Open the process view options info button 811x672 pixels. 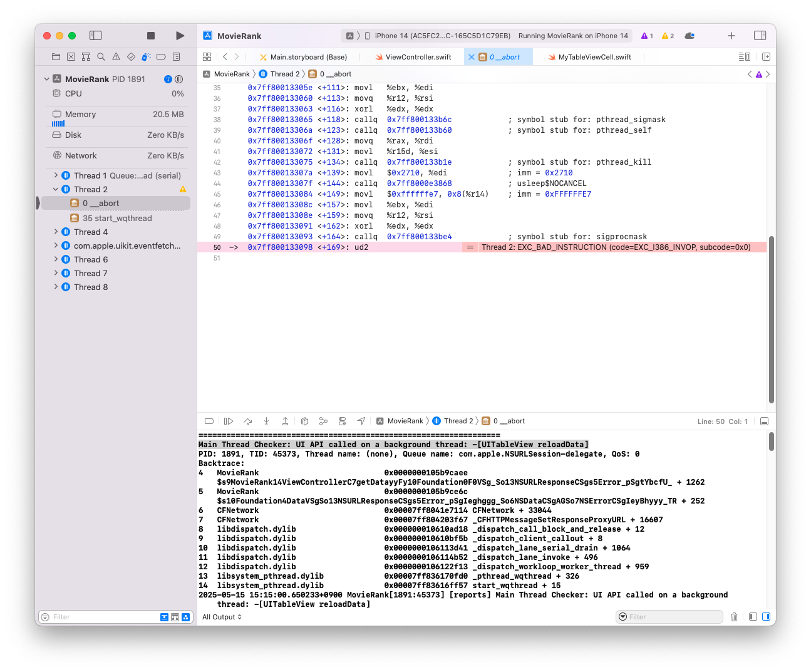pos(168,79)
